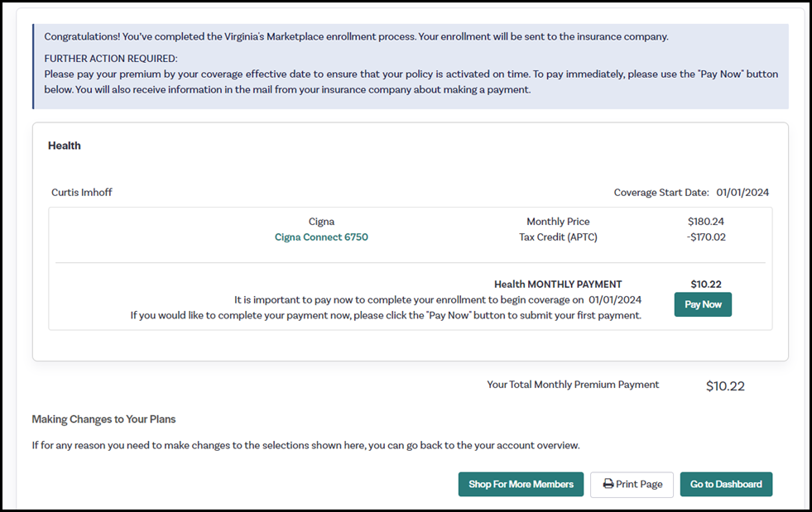
Task: Click the Making Changes to Your Plans heading
Action: [103, 419]
